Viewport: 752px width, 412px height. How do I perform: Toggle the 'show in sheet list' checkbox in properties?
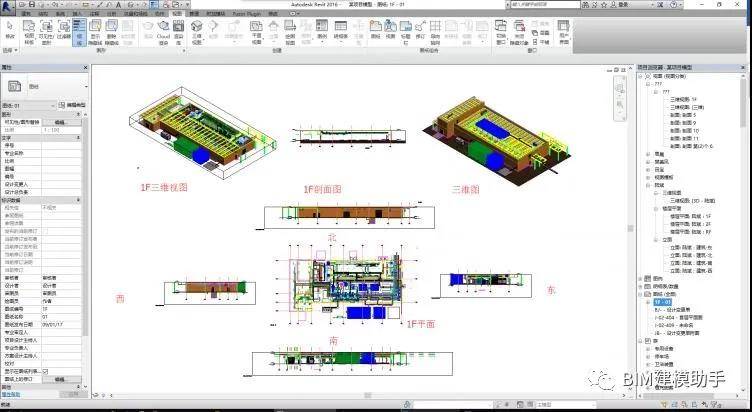coord(46,371)
